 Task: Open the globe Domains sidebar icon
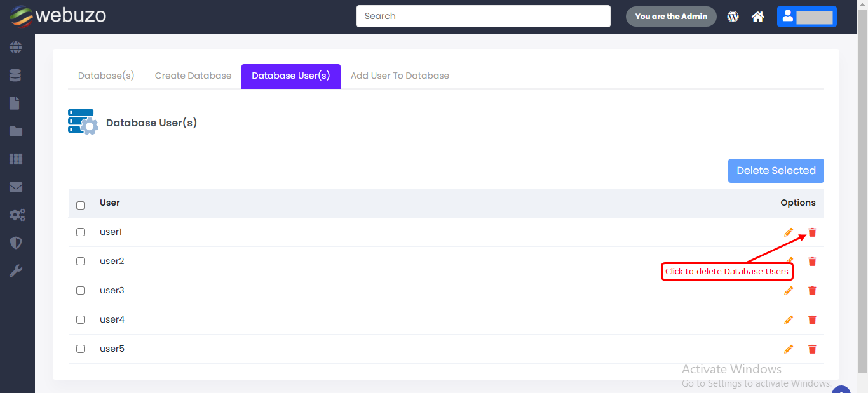point(16,48)
